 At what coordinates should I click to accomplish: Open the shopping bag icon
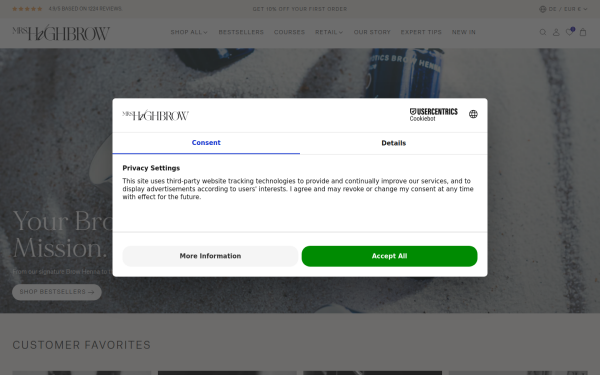coord(583,33)
